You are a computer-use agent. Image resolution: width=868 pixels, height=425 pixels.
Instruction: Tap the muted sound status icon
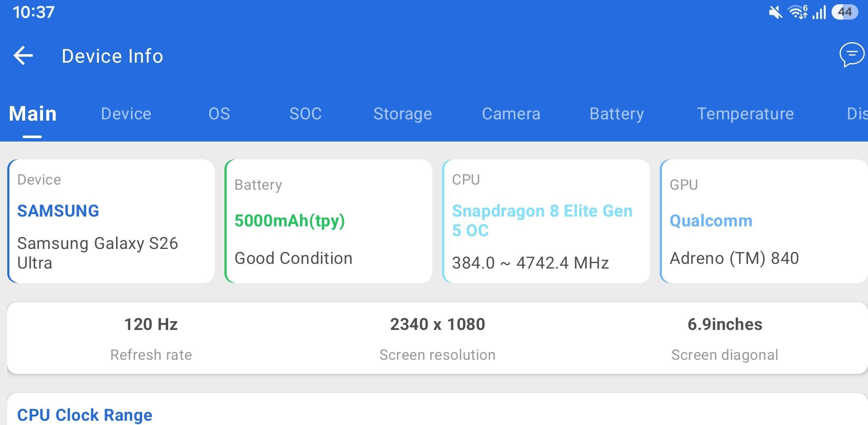[775, 12]
